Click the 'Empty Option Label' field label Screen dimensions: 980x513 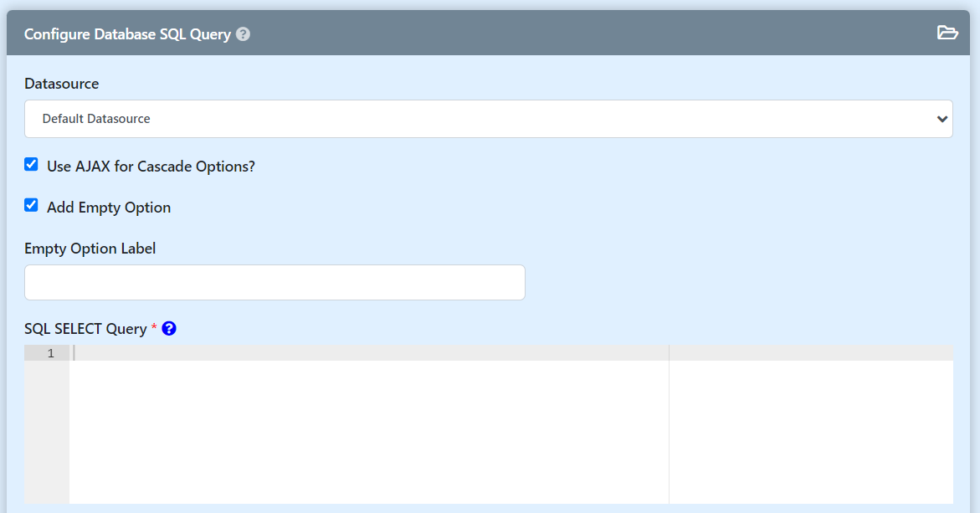click(x=90, y=249)
